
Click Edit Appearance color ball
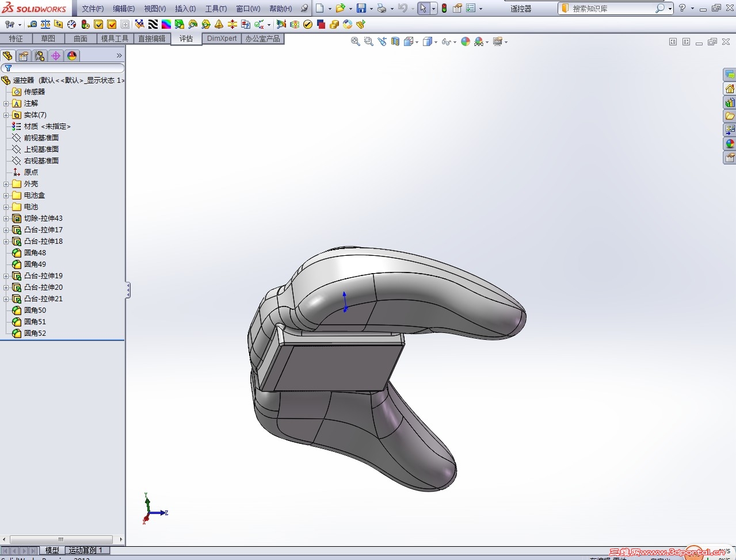tap(466, 41)
